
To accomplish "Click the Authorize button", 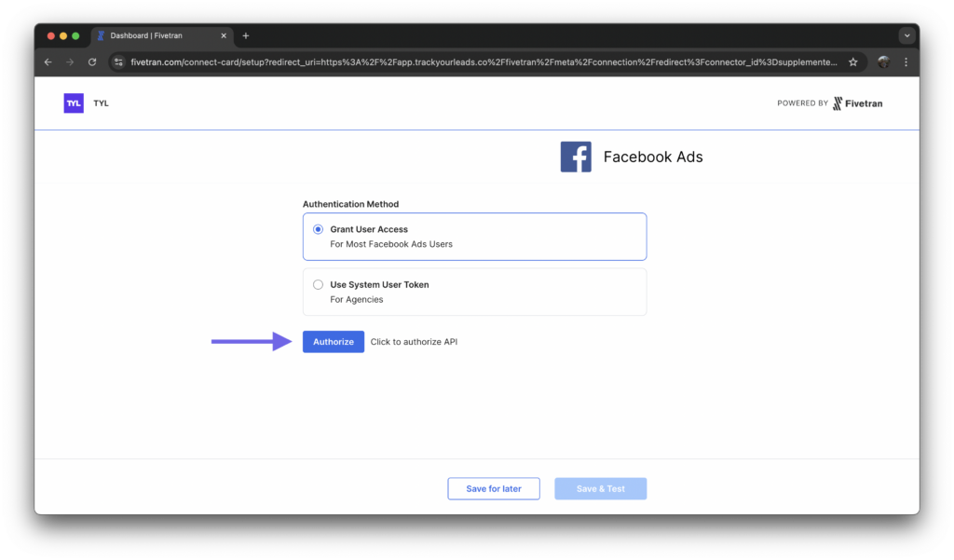I will (x=334, y=341).
